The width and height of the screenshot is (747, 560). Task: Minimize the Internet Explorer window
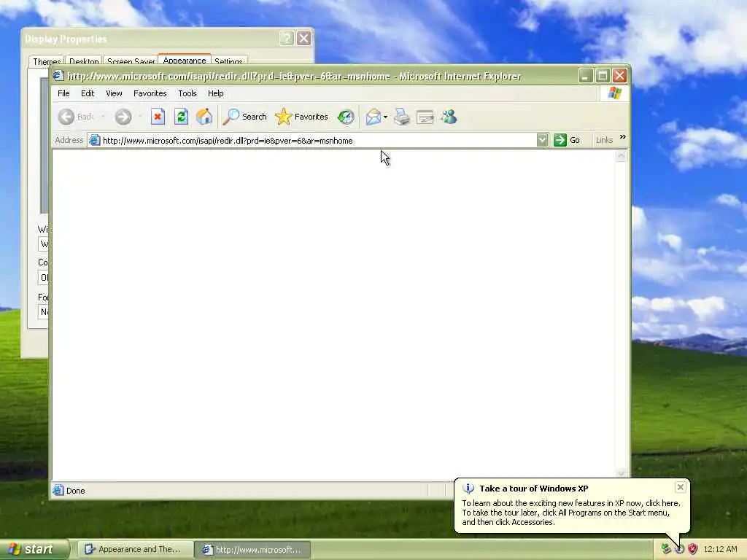pyautogui.click(x=586, y=76)
